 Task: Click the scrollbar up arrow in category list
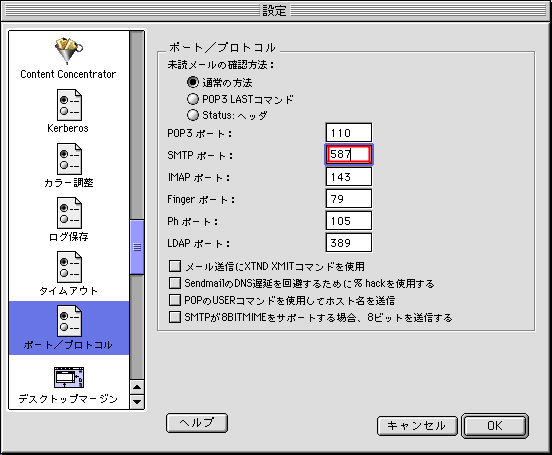click(137, 387)
